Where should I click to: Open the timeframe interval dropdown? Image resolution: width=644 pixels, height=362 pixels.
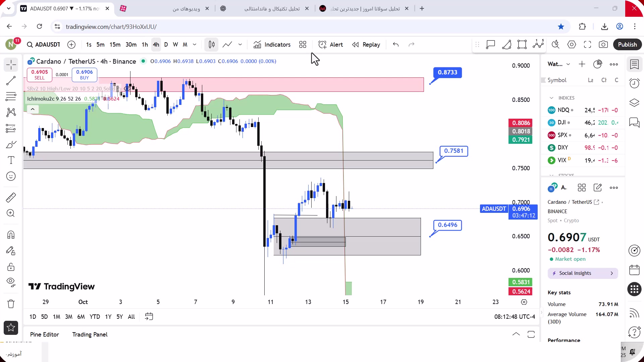pyautogui.click(x=195, y=45)
